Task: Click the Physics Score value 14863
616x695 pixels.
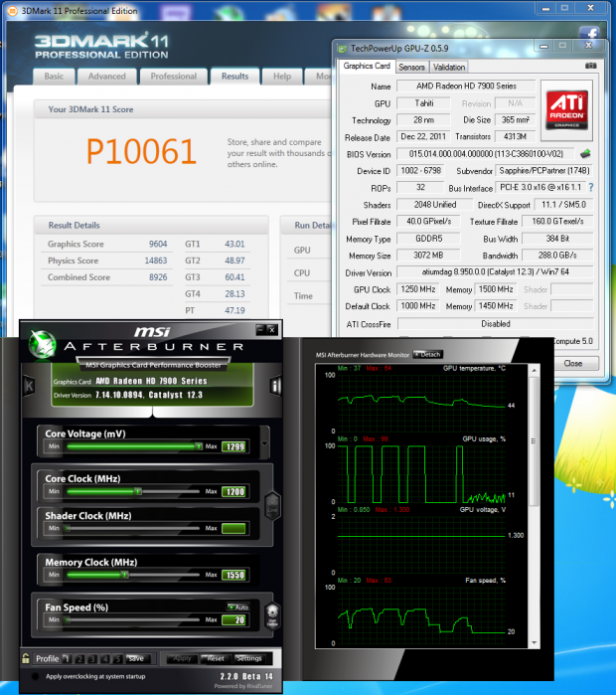Action: click(155, 261)
